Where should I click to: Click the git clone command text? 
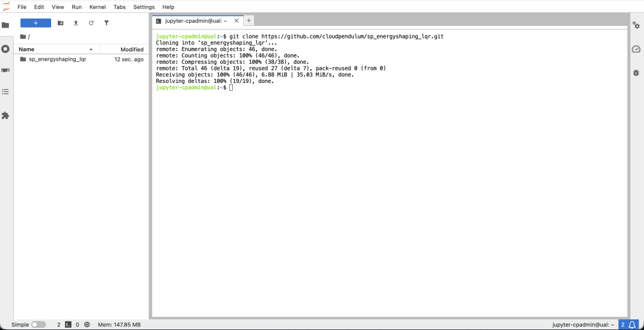click(337, 37)
